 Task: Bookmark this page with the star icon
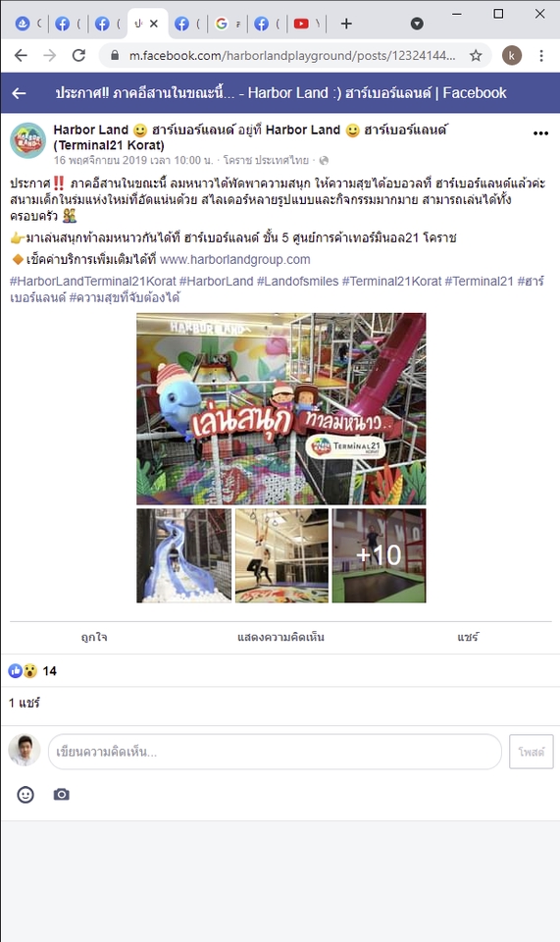[476, 56]
